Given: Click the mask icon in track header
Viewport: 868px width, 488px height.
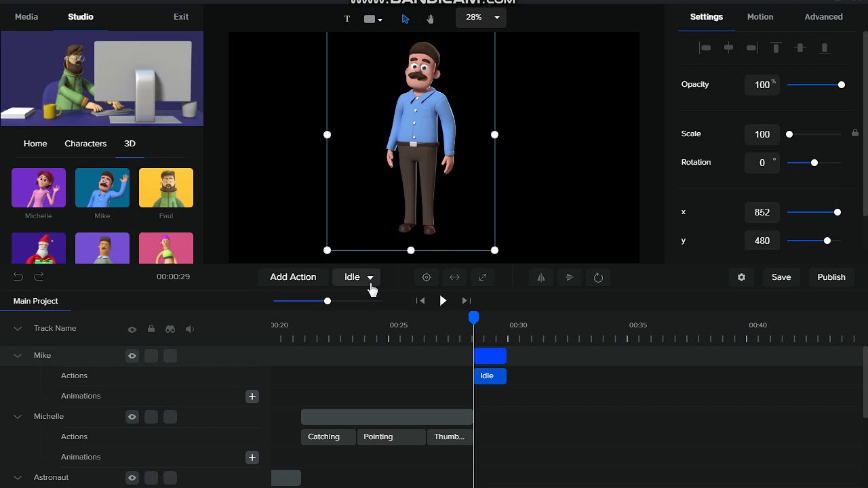Looking at the screenshot, I should tap(170, 329).
